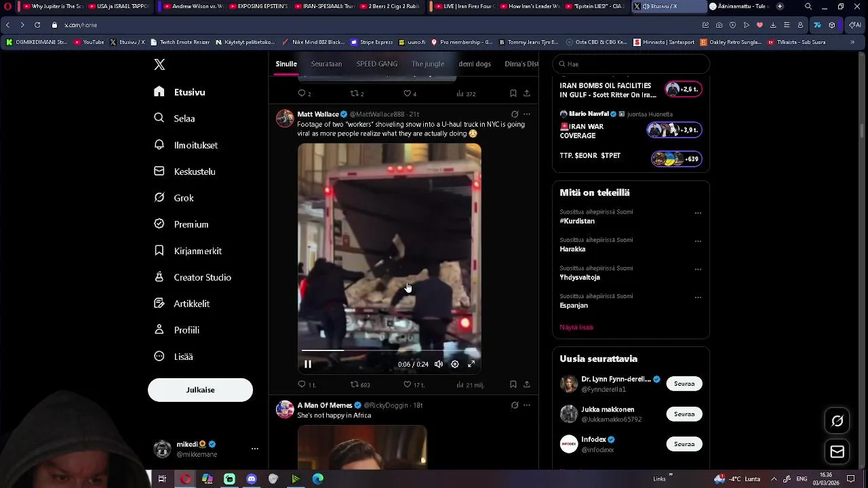868x488 pixels.
Task: Switch to The jungle tab
Action: click(x=428, y=64)
